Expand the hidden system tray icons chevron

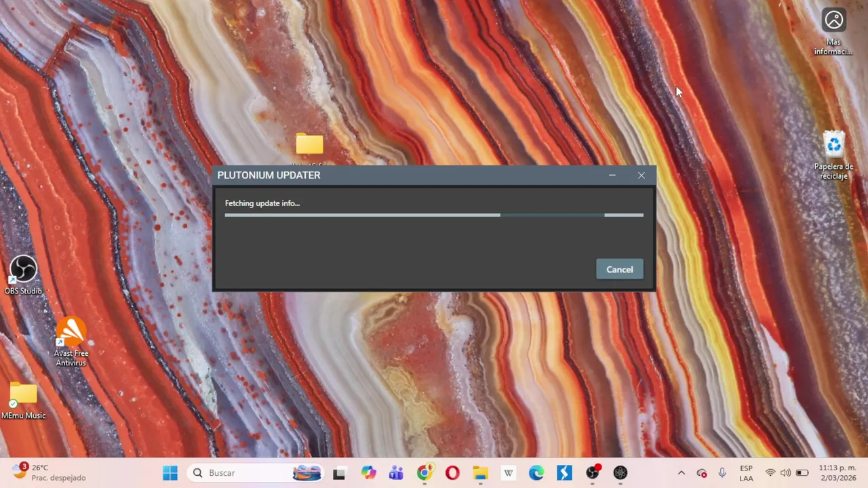click(682, 473)
